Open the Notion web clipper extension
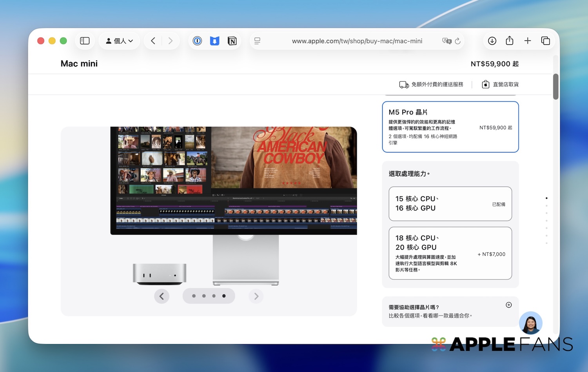This screenshot has width=588, height=372. 232,41
